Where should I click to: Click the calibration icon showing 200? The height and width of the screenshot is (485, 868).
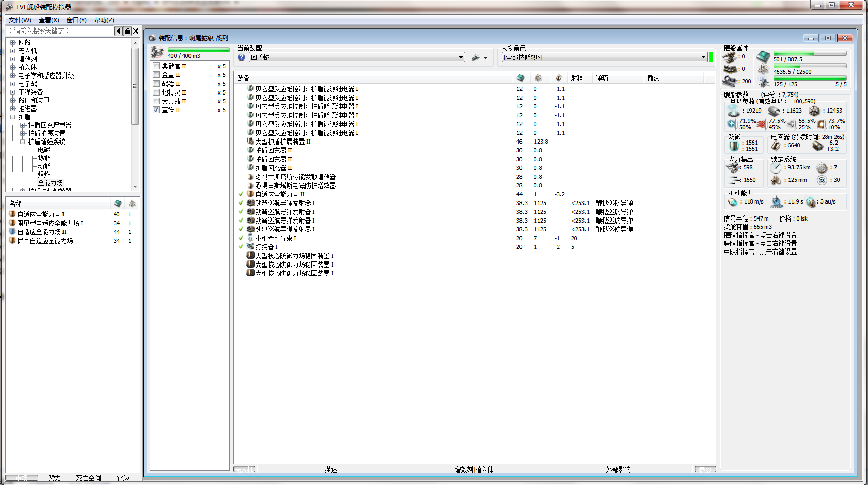click(730, 81)
